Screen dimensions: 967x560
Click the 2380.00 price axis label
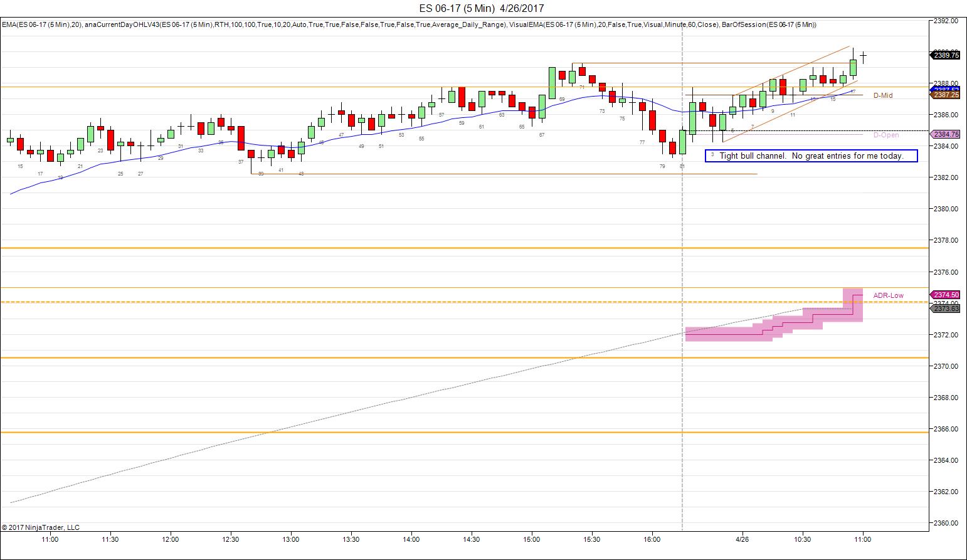[x=946, y=209]
